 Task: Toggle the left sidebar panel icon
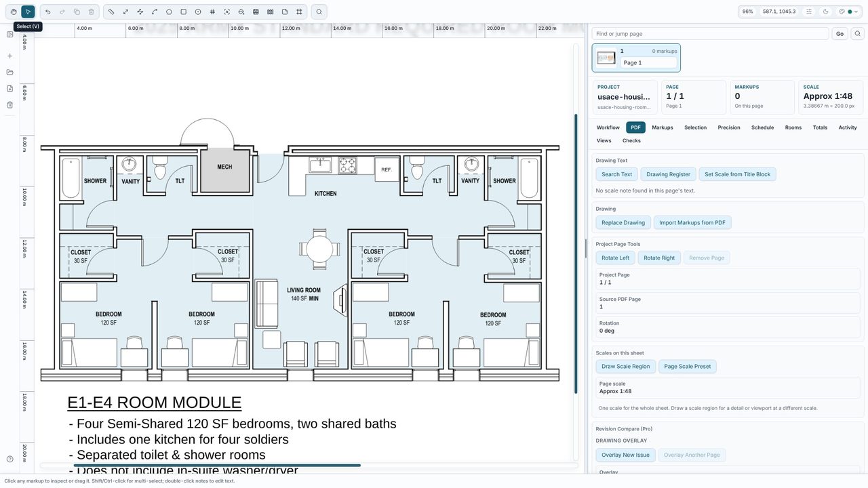[x=9, y=35]
